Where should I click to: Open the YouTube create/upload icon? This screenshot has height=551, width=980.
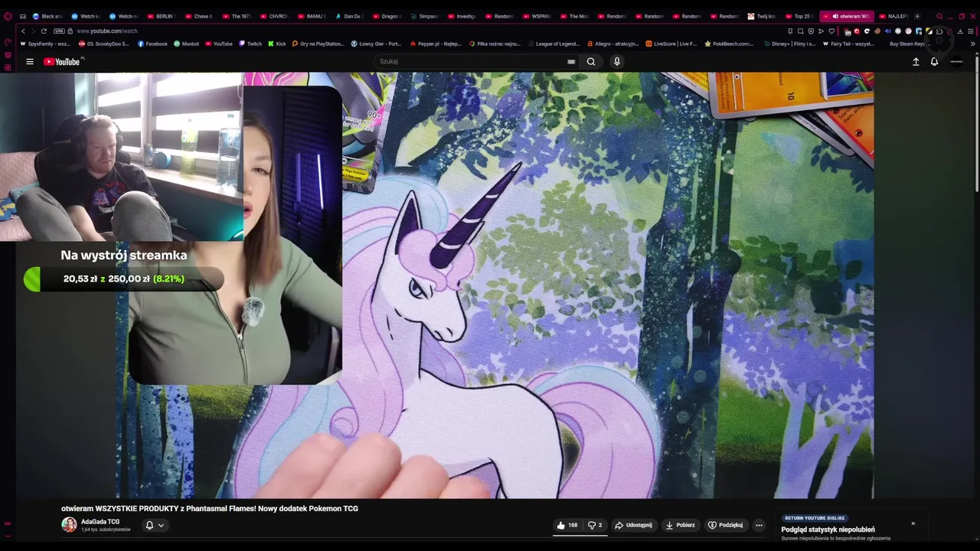coord(916,61)
